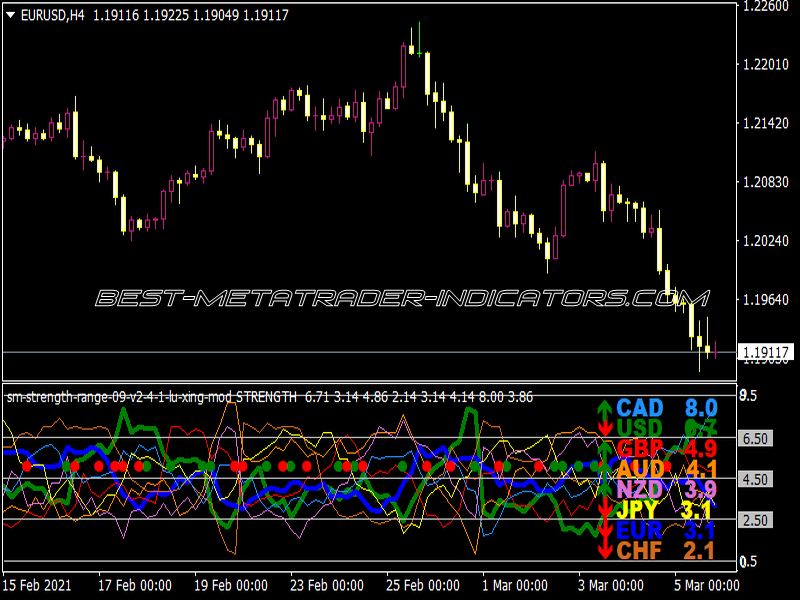Click the CHF strength value 2.1
The image size is (800, 600).
(701, 551)
